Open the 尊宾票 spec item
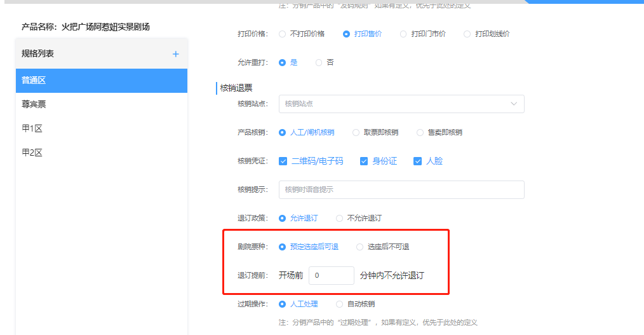The image size is (644, 335). (x=102, y=104)
